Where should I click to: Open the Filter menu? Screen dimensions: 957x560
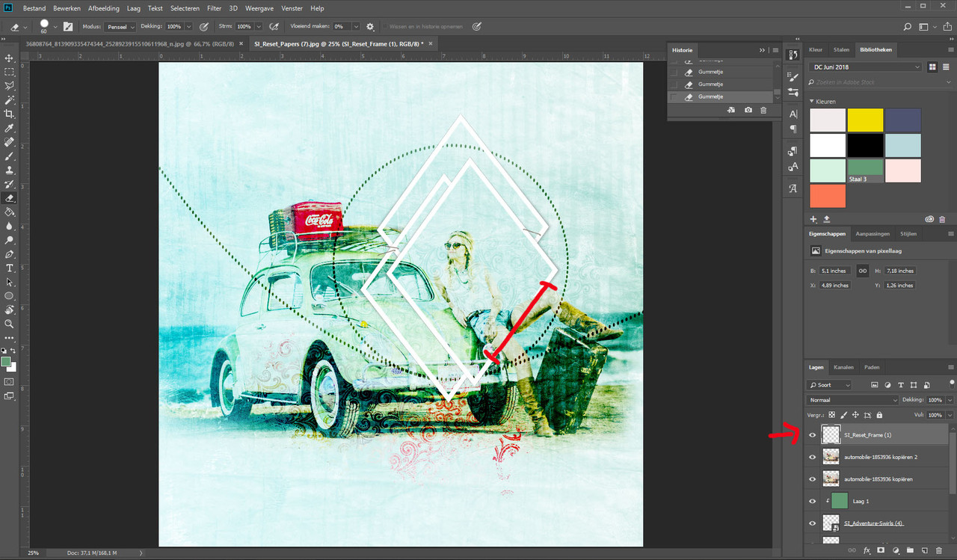[x=214, y=8]
